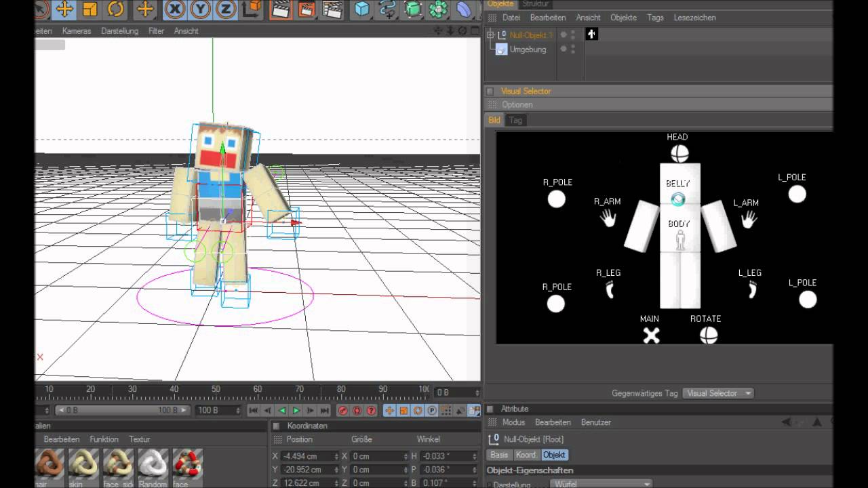Select the L_ARM hand icon
The width and height of the screenshot is (868, 488).
[x=749, y=220]
